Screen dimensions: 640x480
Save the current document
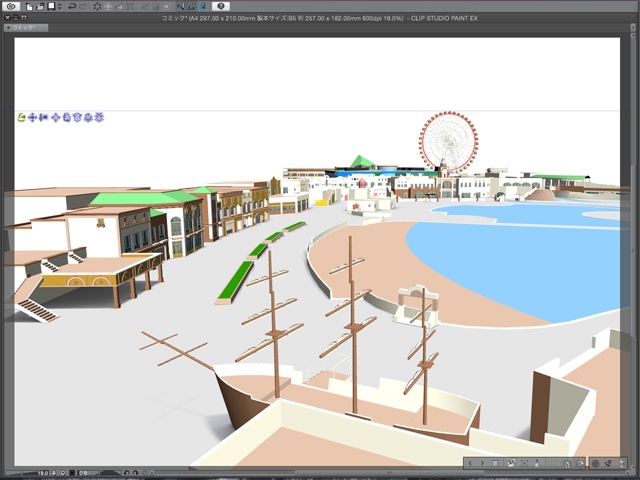coord(51,7)
